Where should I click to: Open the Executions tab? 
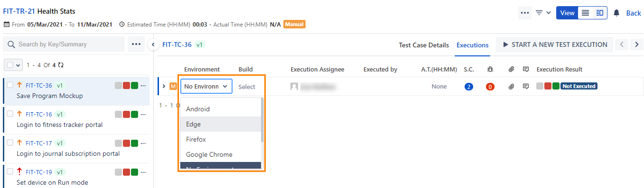(473, 45)
